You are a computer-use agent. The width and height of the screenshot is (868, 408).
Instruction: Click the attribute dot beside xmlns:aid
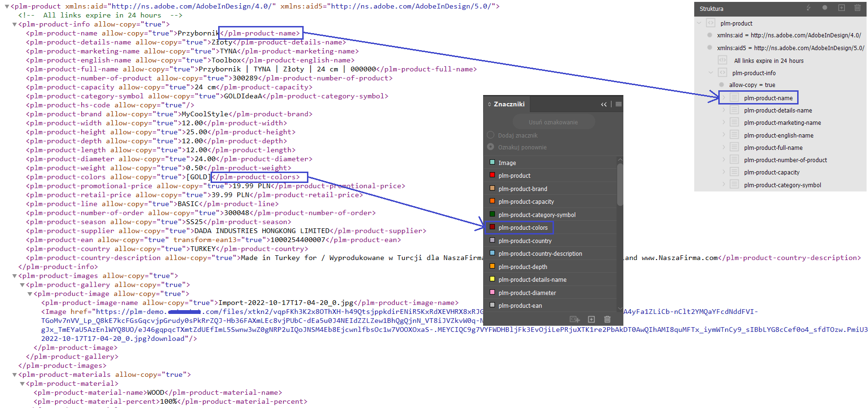pos(710,35)
